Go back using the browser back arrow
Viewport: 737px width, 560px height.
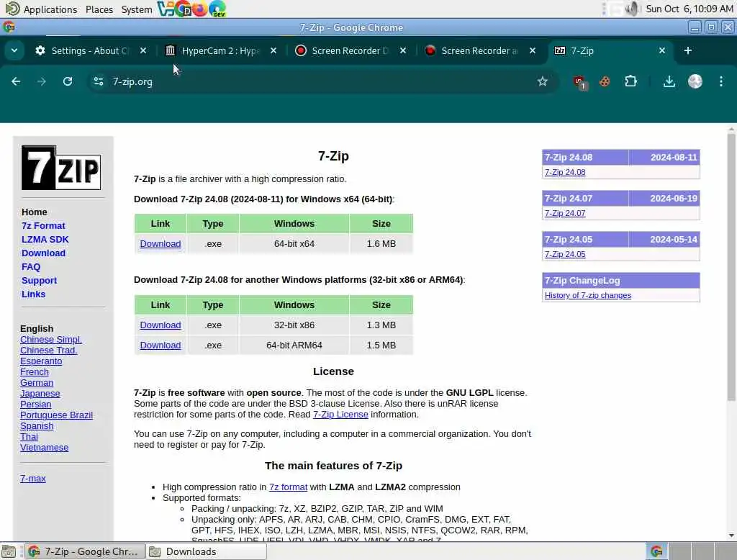coord(16,81)
